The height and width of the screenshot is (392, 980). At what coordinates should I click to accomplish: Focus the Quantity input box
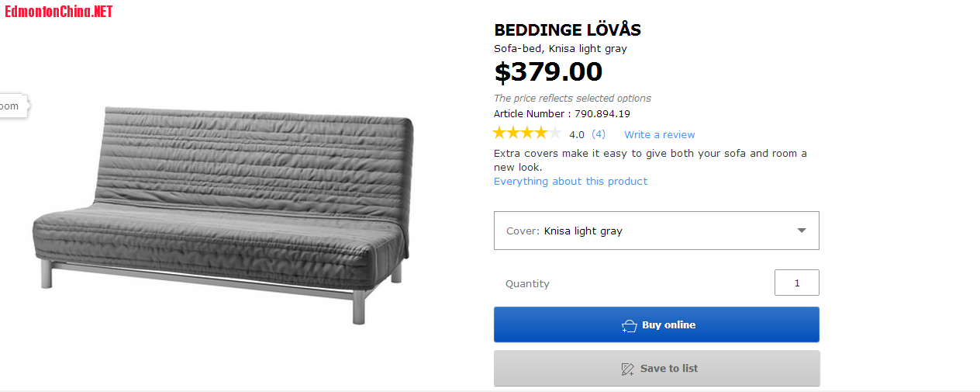pyautogui.click(x=796, y=283)
